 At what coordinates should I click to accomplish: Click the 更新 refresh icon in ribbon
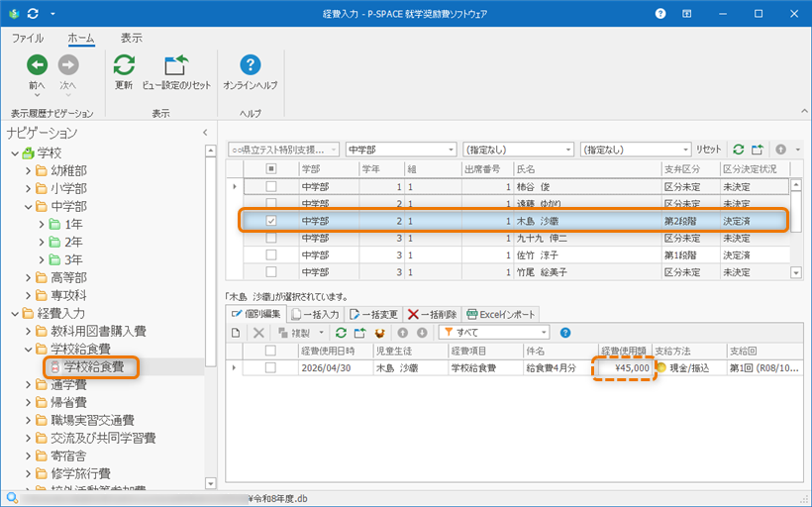point(124,66)
